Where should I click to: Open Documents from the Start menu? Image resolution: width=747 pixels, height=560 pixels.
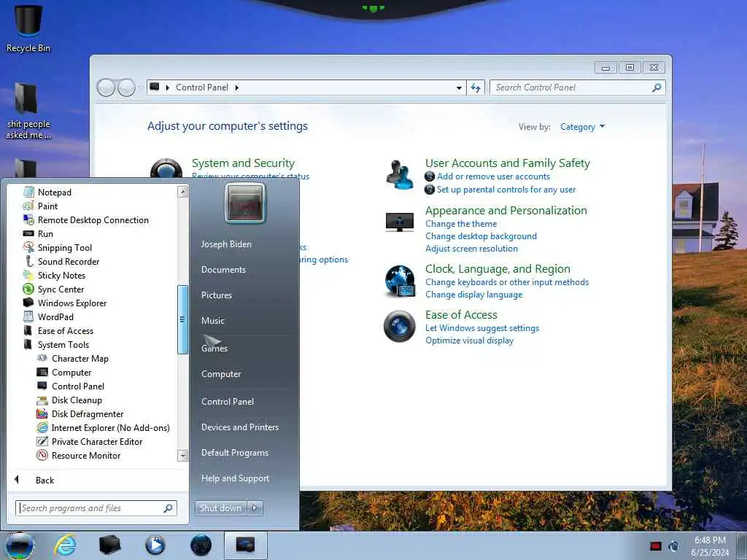(x=223, y=270)
